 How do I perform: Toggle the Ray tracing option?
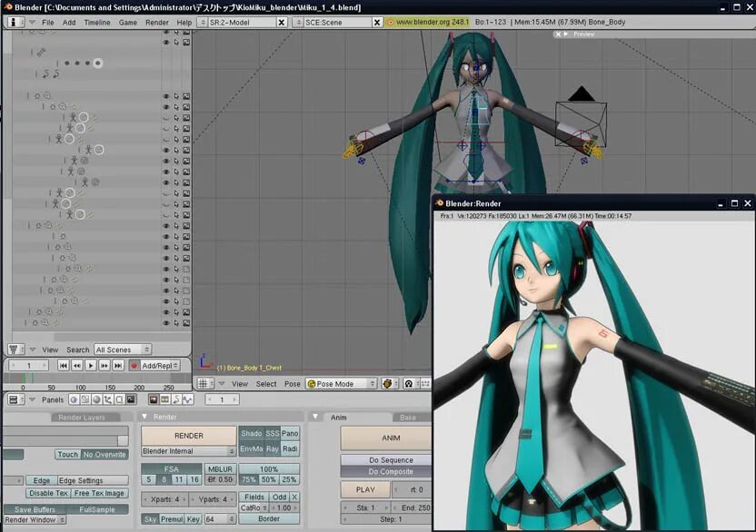point(273,448)
